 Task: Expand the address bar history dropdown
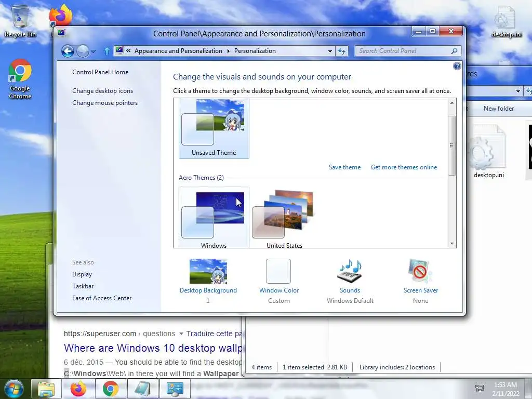[330, 51]
